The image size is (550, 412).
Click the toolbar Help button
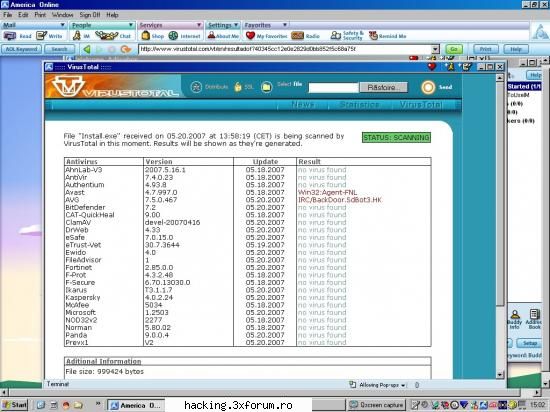pos(516,49)
